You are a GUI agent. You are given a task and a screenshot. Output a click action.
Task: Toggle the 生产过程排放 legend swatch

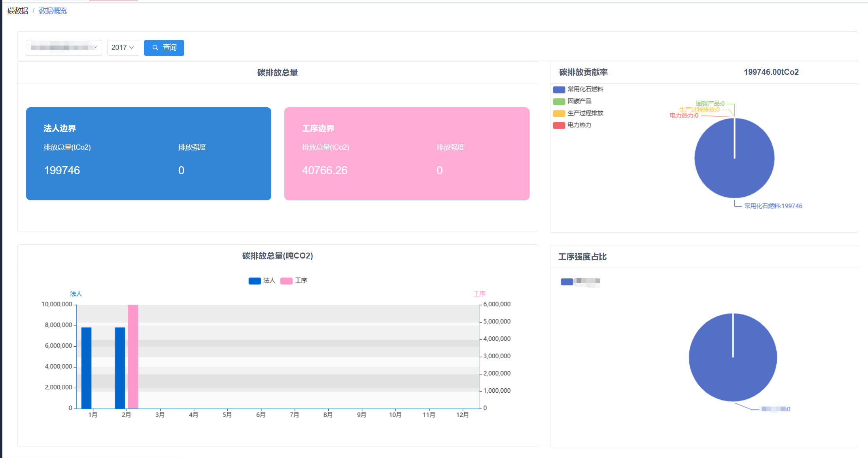pyautogui.click(x=559, y=113)
